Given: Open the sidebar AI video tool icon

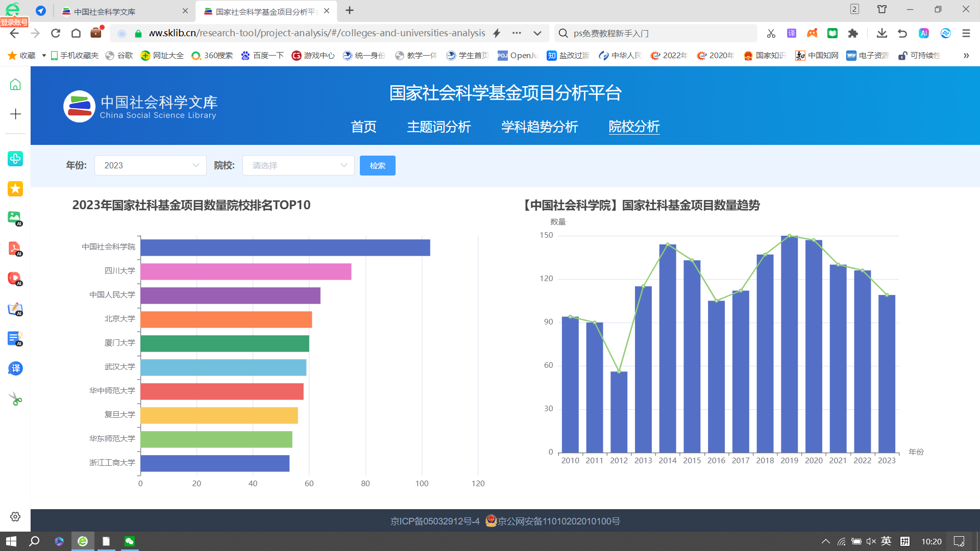Looking at the screenshot, I should point(15,279).
